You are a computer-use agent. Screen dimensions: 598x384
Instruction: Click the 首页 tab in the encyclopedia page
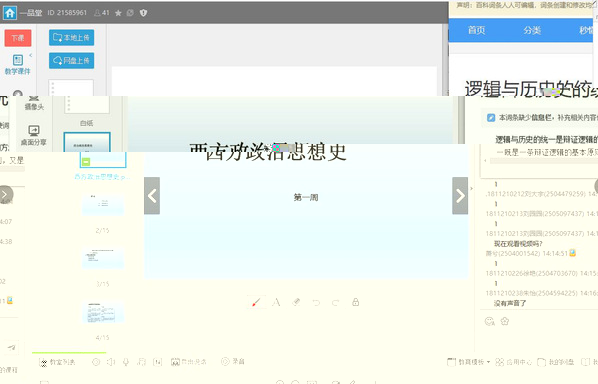(476, 30)
